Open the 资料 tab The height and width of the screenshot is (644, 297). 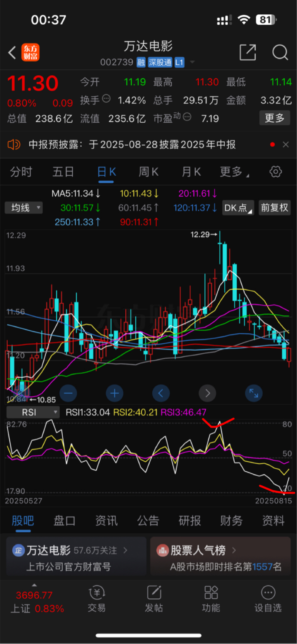coord(273,521)
